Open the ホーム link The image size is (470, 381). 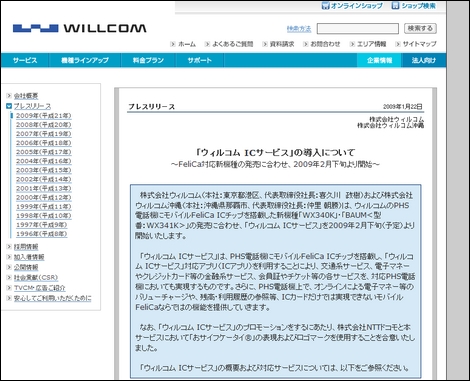187,44
